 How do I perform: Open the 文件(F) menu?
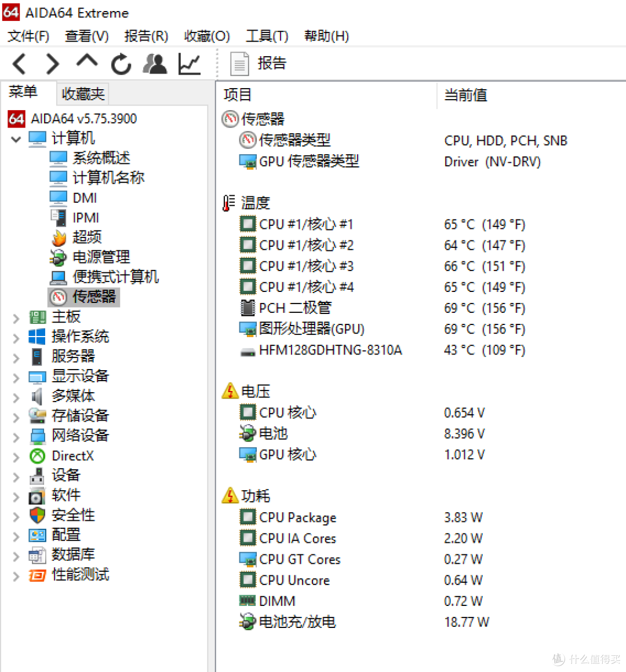(28, 36)
